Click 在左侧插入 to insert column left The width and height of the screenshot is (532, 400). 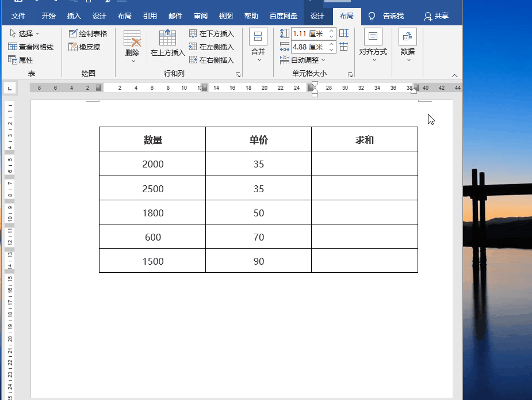212,47
